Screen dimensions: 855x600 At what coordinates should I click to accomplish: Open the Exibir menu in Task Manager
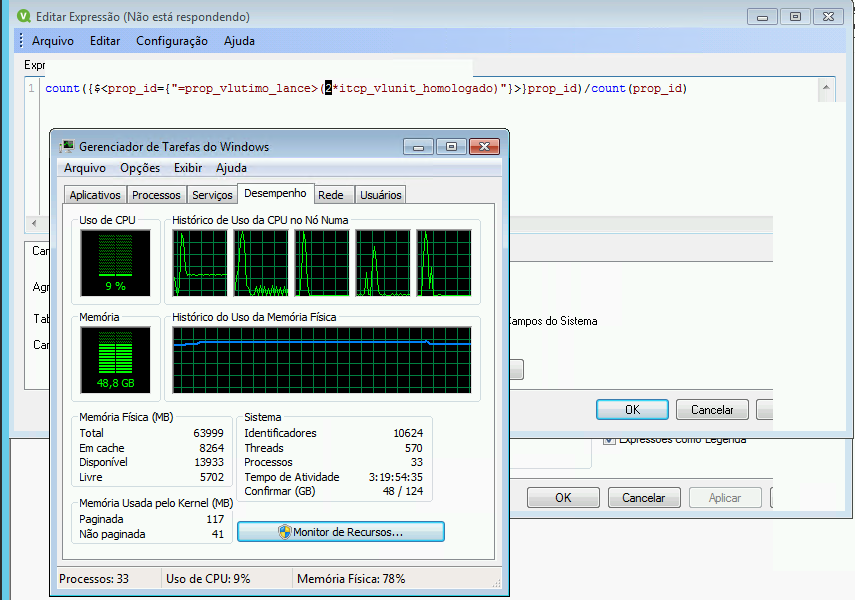click(x=187, y=168)
